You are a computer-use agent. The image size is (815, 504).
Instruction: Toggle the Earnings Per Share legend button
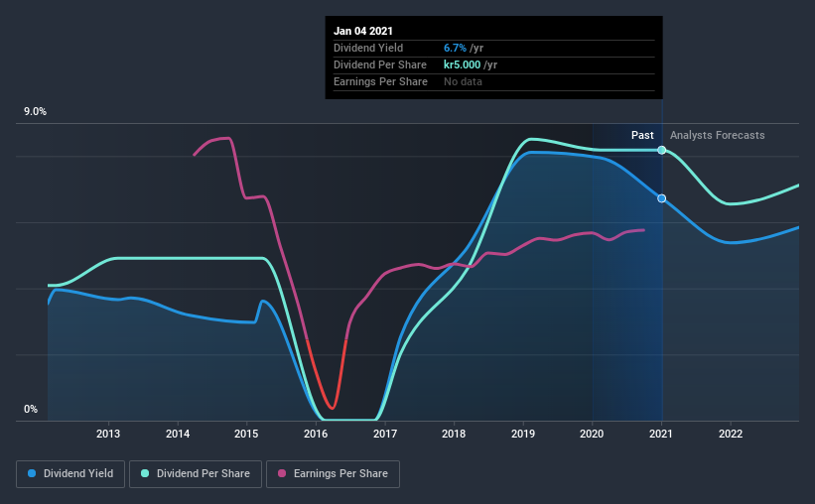click(333, 474)
